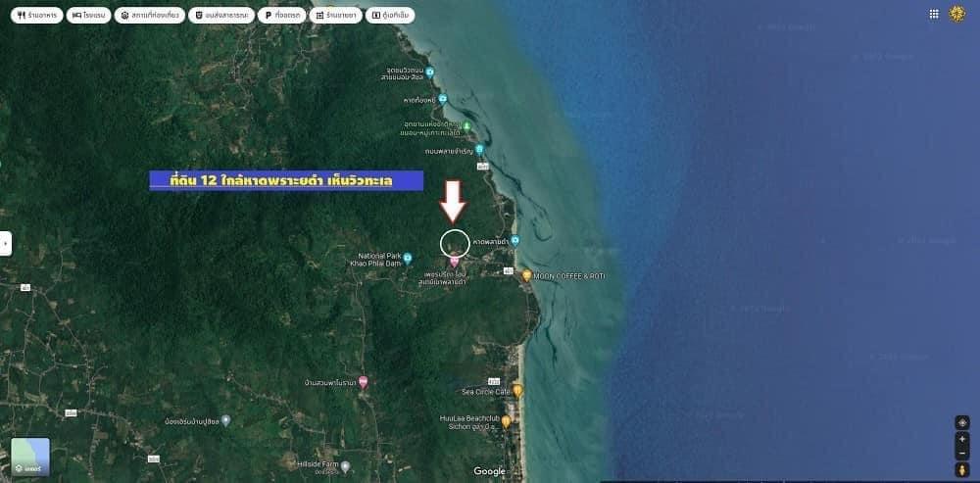Click the Google logo at the bottom
Screen dimensions: 980x483
489,472
